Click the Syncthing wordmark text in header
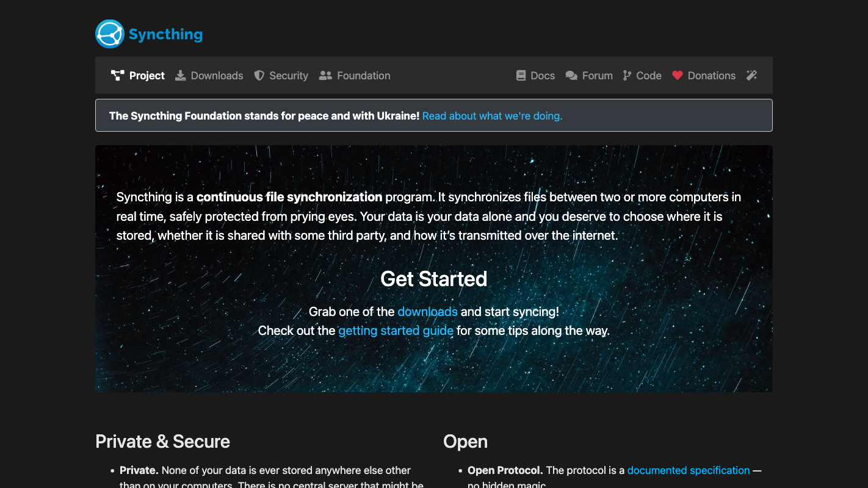Screen dimensions: 868x488 pos(165,34)
